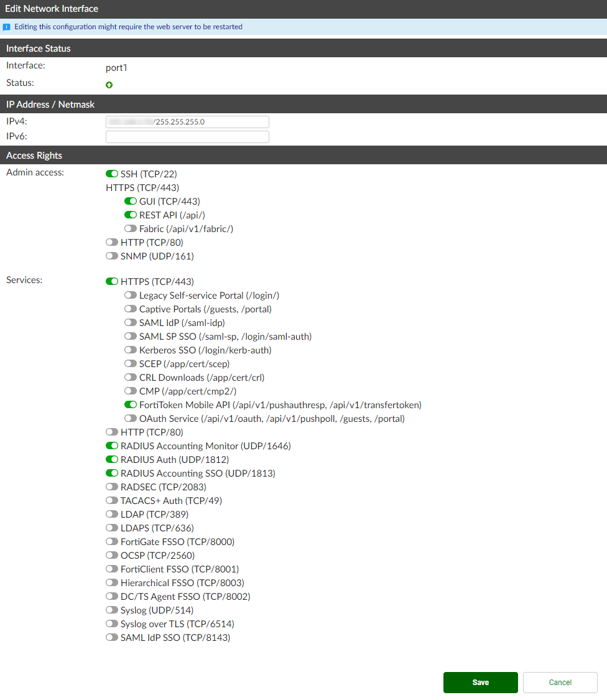
Task: Enable SAML SP SSO service
Action: click(x=131, y=336)
